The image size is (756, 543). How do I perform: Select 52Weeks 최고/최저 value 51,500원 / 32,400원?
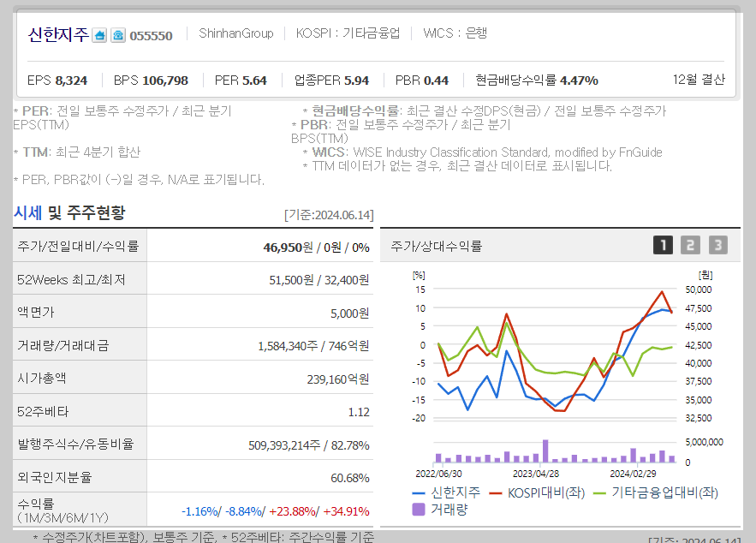click(x=319, y=280)
